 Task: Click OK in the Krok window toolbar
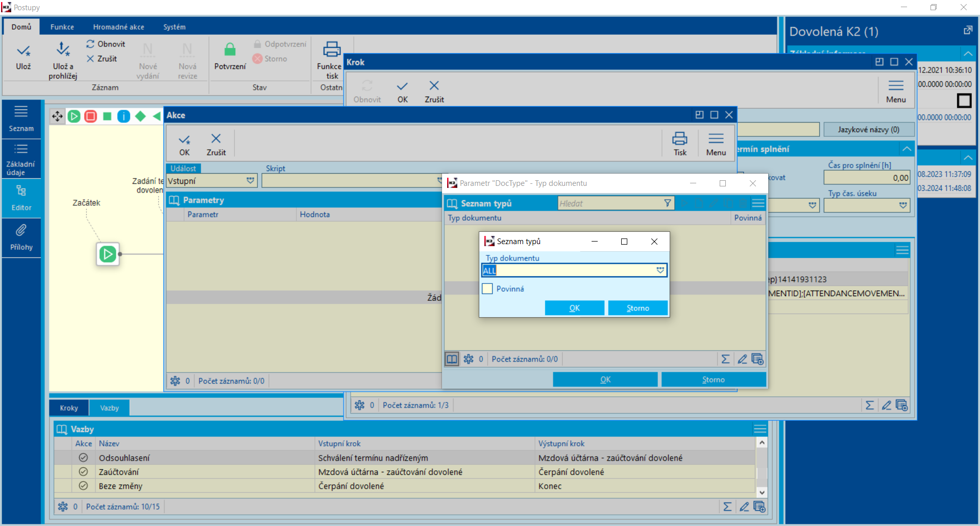click(403, 92)
